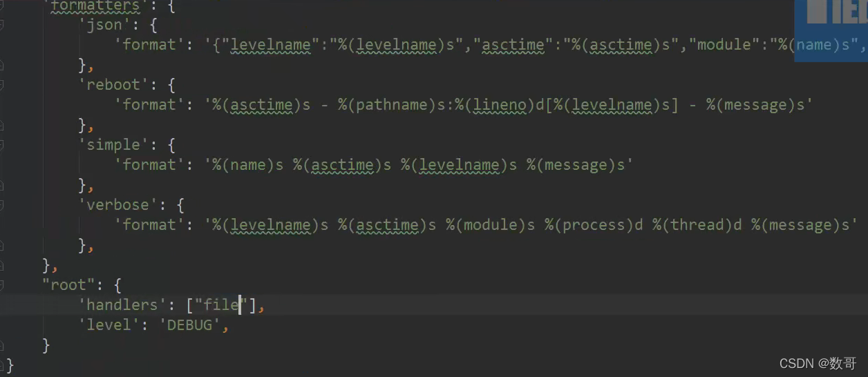Click the 'level' key

[111, 325]
